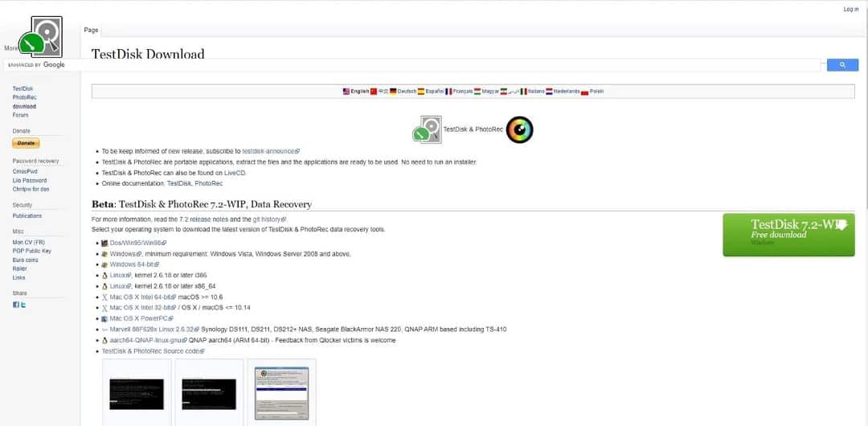This screenshot has height=426, width=868.
Task: Click into the Google custom search field
Action: (x=412, y=65)
